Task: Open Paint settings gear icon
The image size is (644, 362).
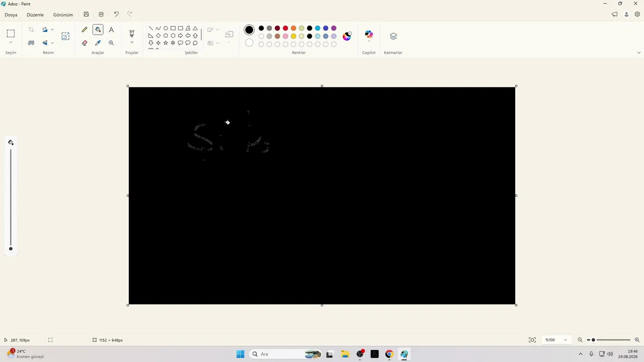Action: (x=637, y=15)
